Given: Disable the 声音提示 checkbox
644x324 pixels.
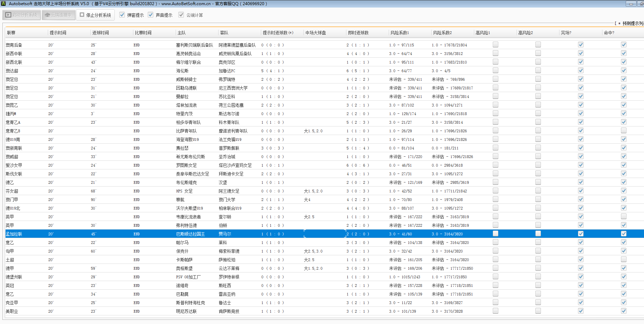Looking at the screenshot, I should (x=151, y=15).
